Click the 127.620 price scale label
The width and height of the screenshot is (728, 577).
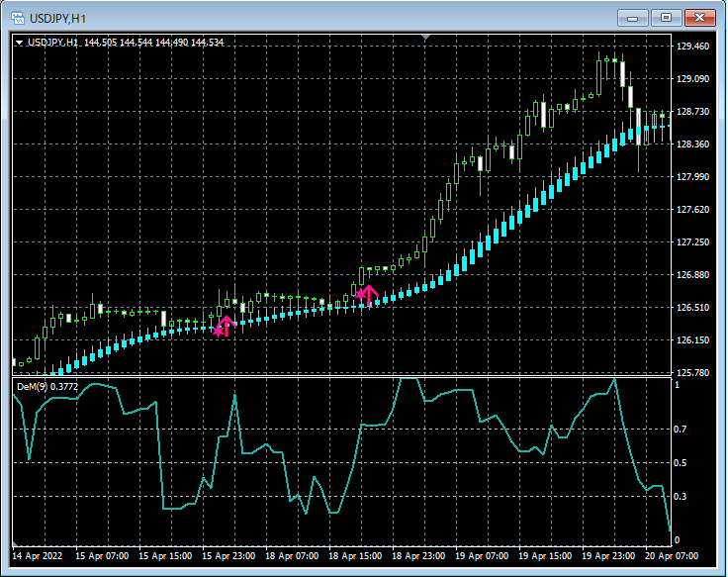coord(692,210)
